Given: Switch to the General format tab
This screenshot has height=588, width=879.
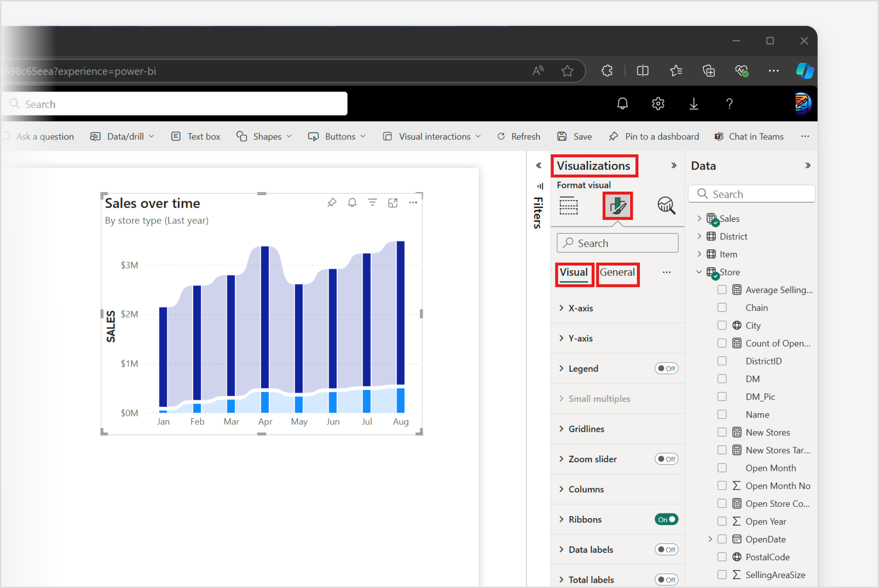Looking at the screenshot, I should point(617,273).
